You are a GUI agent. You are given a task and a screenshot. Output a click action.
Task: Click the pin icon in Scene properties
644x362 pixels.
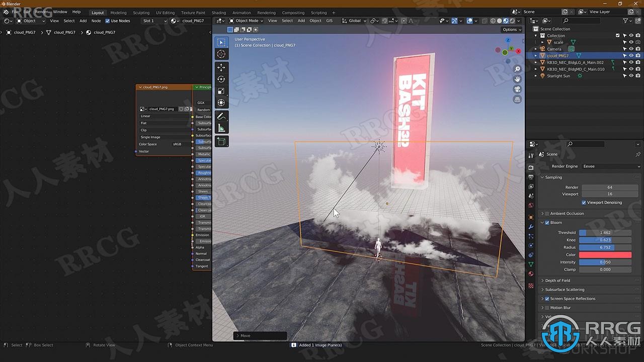638,154
